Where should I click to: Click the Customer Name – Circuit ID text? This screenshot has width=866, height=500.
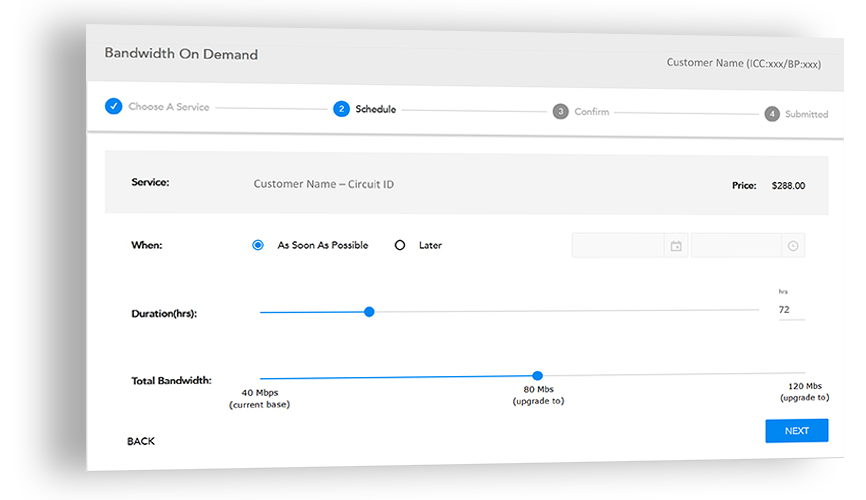tap(324, 184)
